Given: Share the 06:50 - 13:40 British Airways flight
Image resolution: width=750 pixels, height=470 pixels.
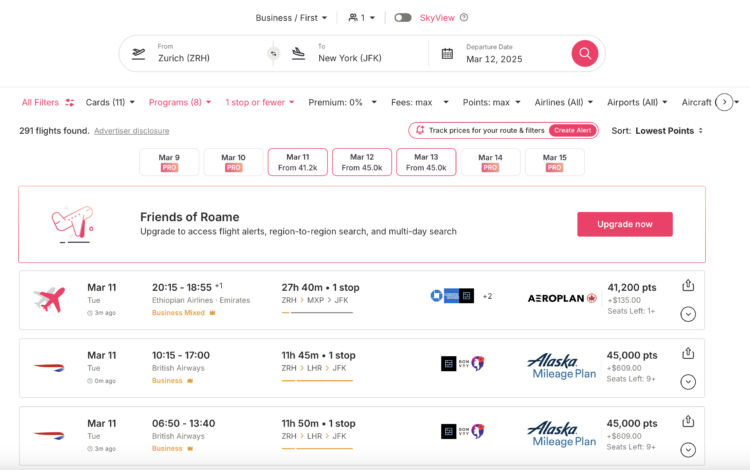Looking at the screenshot, I should [688, 421].
